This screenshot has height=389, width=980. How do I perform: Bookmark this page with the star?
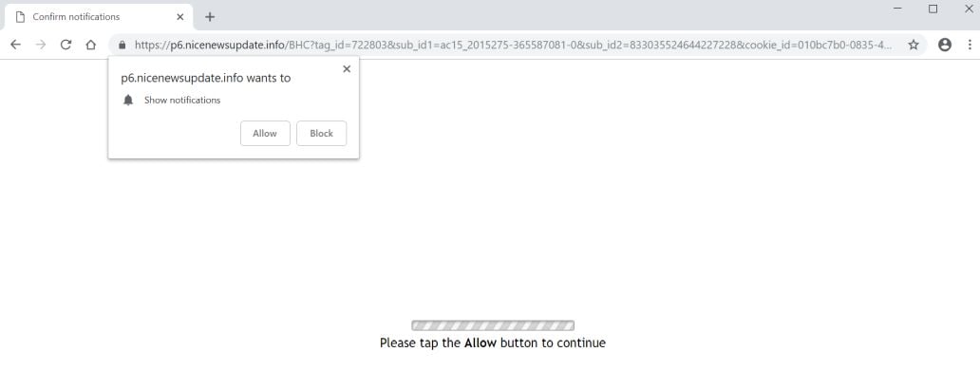pos(914,45)
